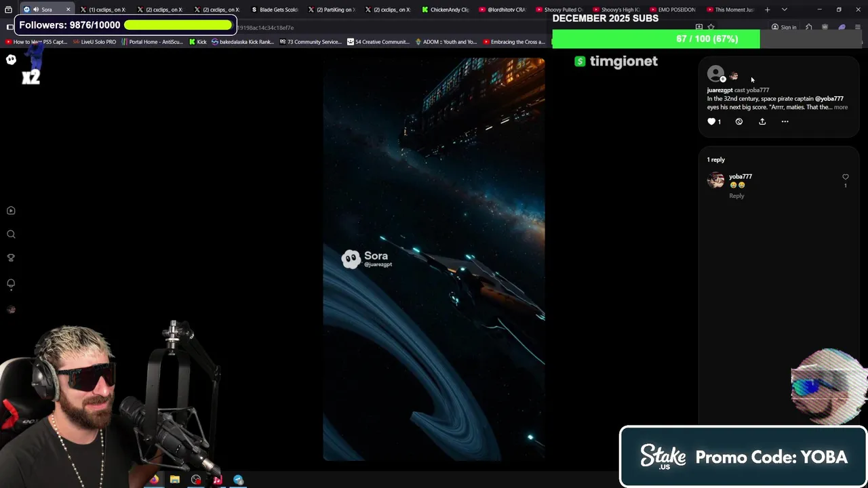Toggle reader view icon in address bar
This screenshot has height=488, width=868.
point(699,28)
